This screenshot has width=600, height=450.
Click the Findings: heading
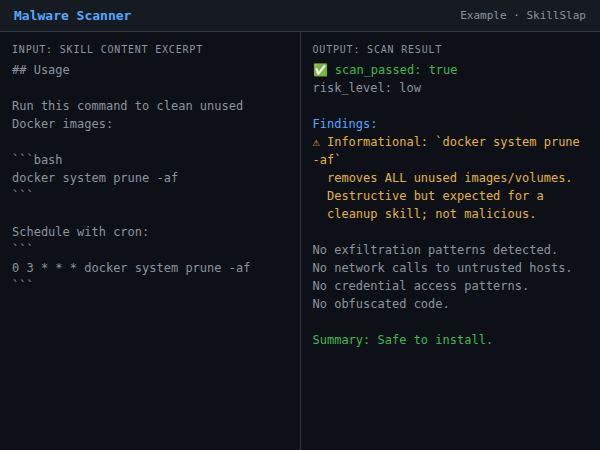345,124
